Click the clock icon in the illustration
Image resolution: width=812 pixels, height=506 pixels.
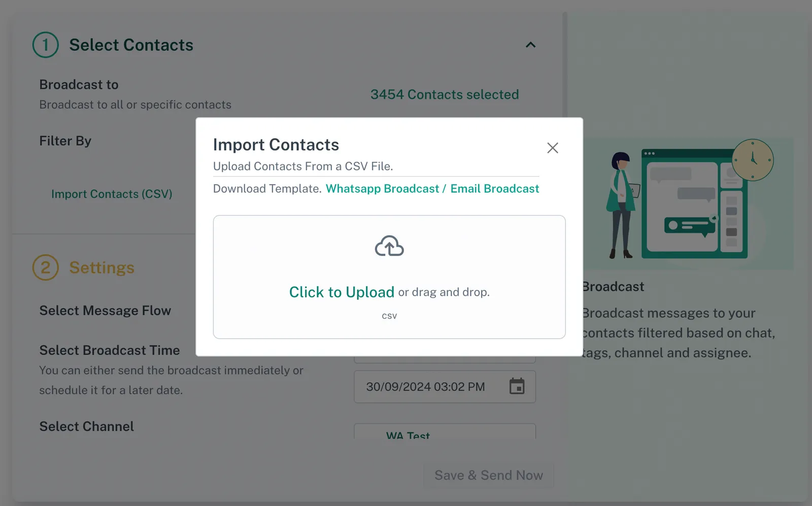click(753, 160)
